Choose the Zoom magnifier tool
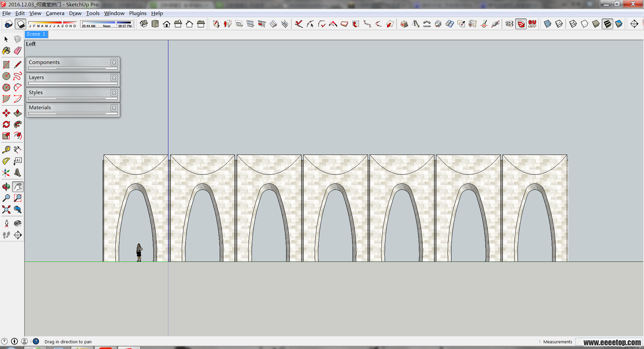 pyautogui.click(x=6, y=198)
